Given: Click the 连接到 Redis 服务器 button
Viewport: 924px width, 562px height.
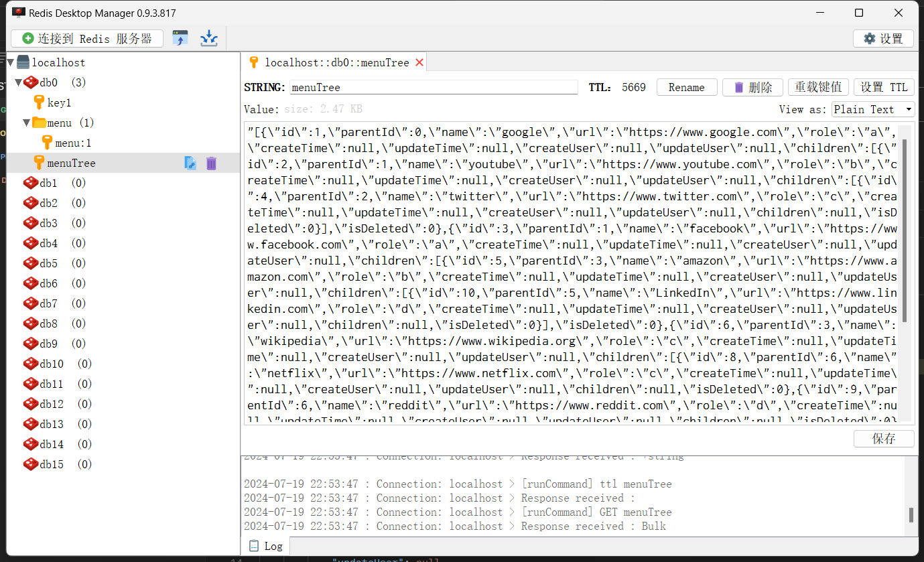Looking at the screenshot, I should pos(87,38).
